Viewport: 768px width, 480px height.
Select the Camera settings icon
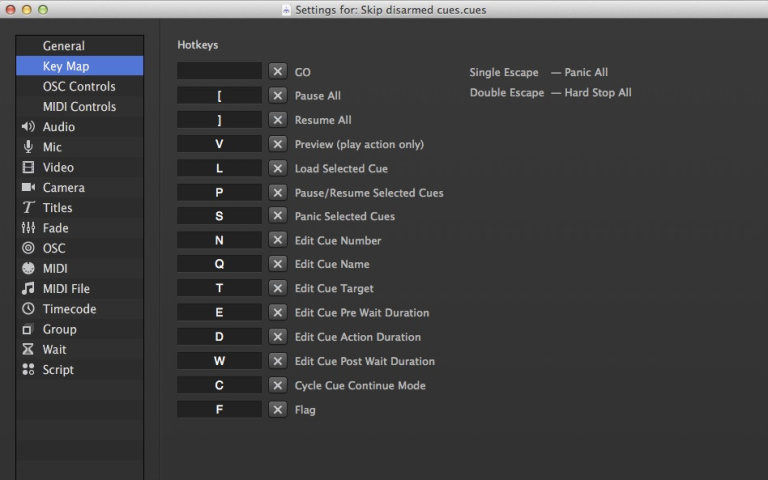click(x=28, y=188)
